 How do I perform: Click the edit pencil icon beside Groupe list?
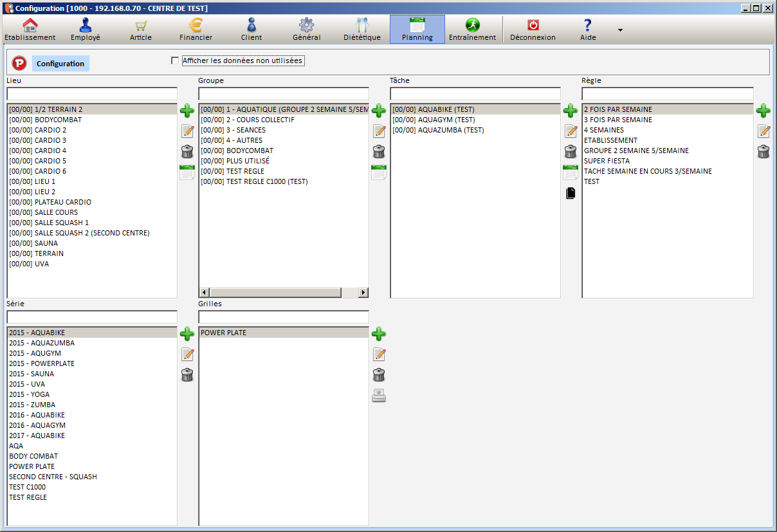[379, 131]
